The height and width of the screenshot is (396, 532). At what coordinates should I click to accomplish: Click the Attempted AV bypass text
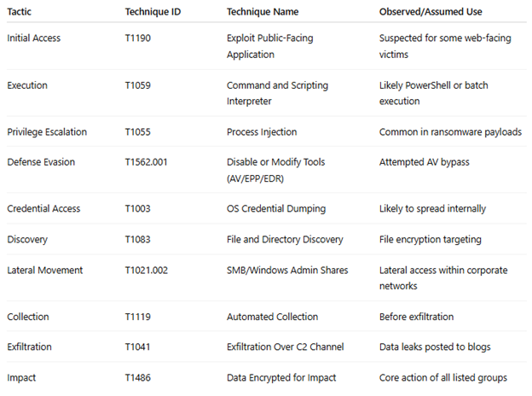pyautogui.click(x=424, y=162)
